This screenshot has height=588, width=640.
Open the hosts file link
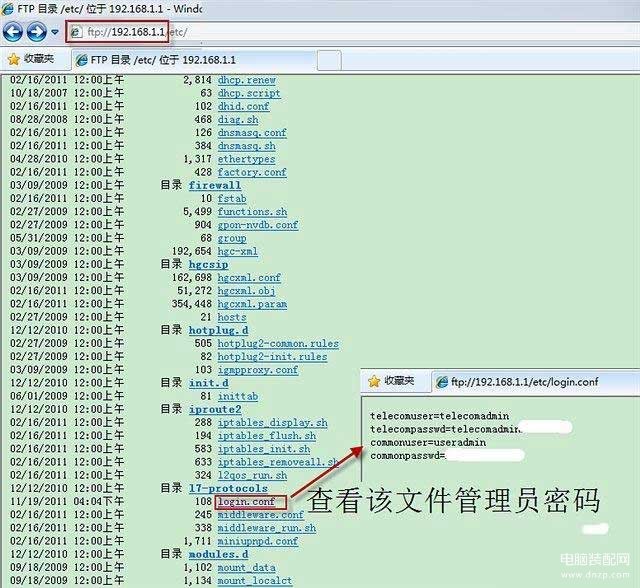pyautogui.click(x=232, y=317)
